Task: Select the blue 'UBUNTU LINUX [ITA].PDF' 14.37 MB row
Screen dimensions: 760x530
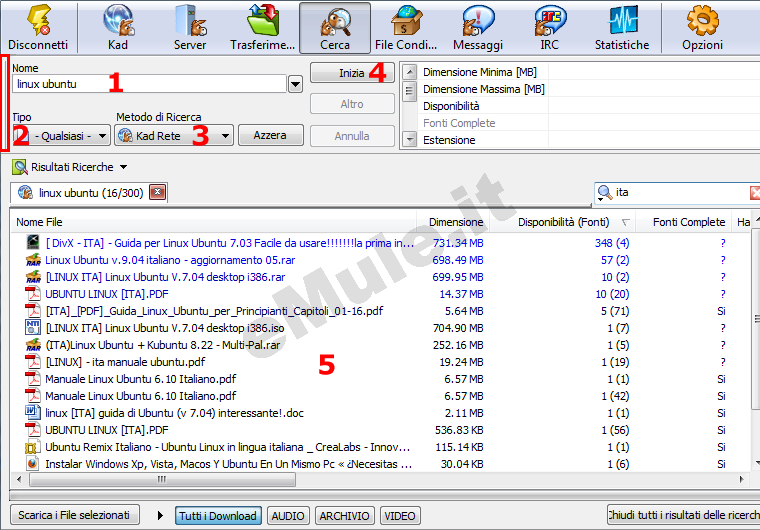Action: click(107, 294)
